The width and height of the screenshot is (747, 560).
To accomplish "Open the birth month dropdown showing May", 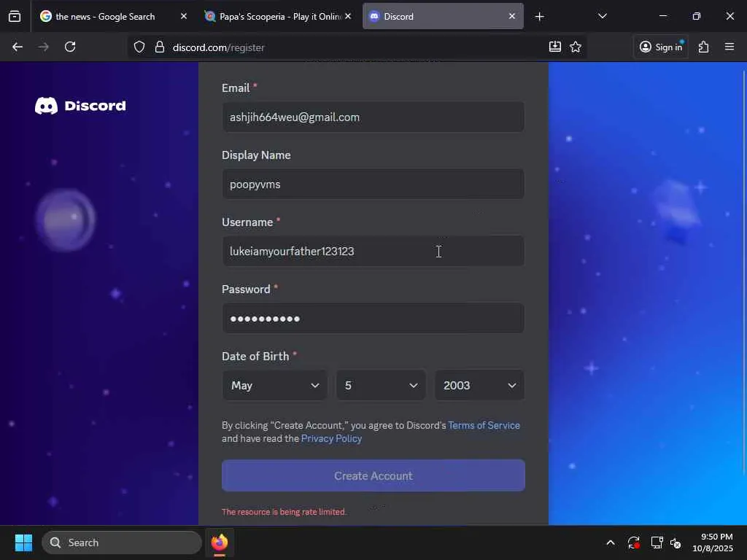I will (275, 385).
